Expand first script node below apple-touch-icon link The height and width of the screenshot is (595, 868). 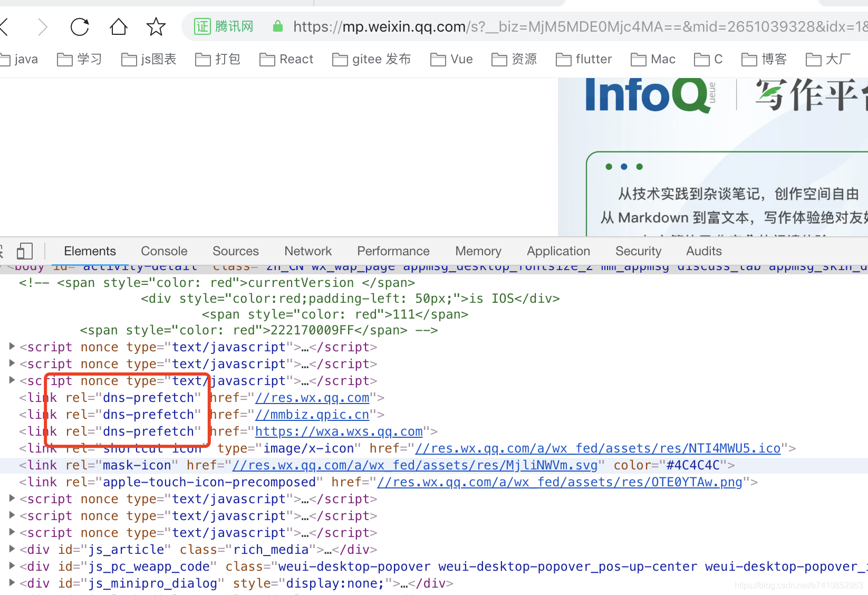12,498
